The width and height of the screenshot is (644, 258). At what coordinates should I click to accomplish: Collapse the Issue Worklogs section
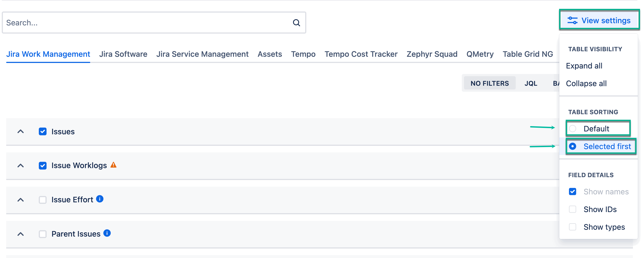21,166
